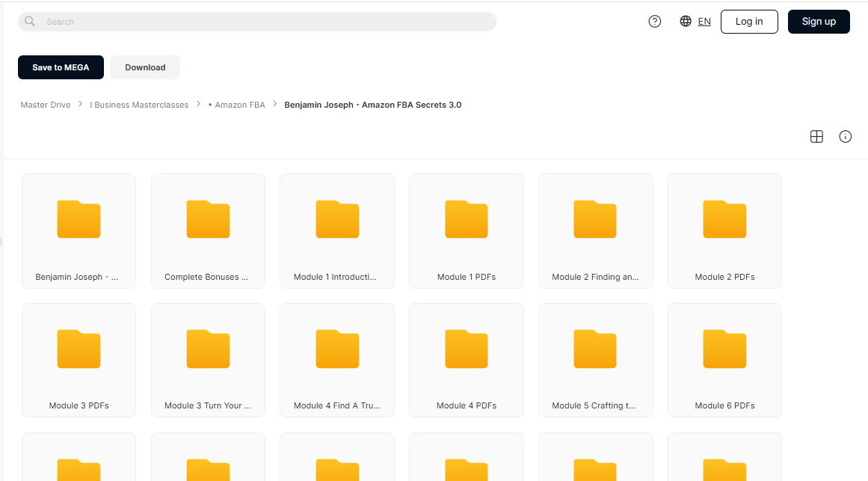
Task: Open Module 1 Introducti... folder icon
Action: pos(337,219)
